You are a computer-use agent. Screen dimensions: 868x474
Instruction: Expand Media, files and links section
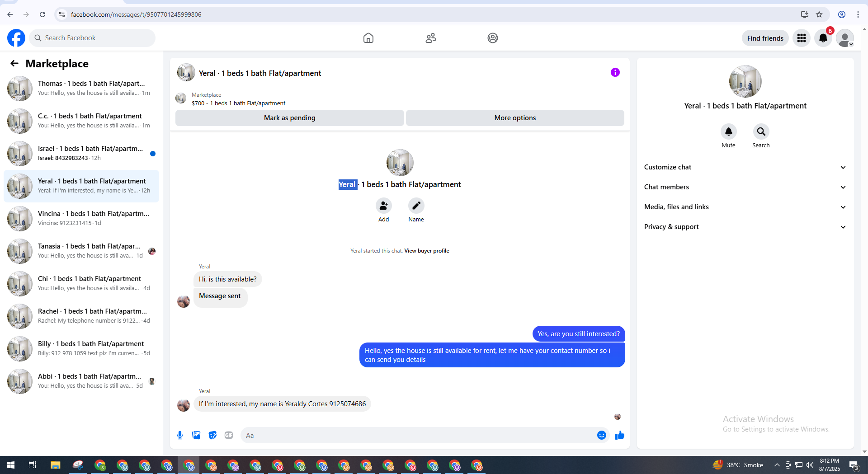[x=745, y=207]
